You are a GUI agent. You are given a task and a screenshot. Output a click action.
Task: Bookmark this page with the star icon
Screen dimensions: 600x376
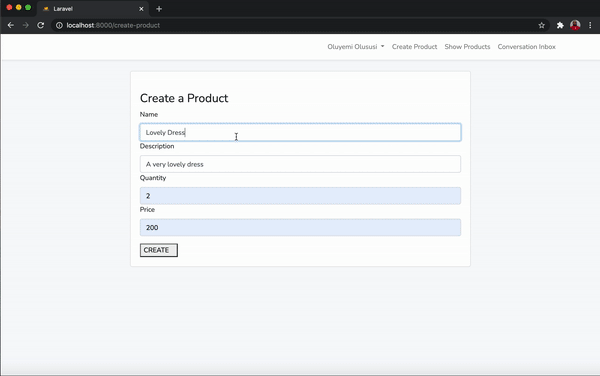(x=541, y=25)
